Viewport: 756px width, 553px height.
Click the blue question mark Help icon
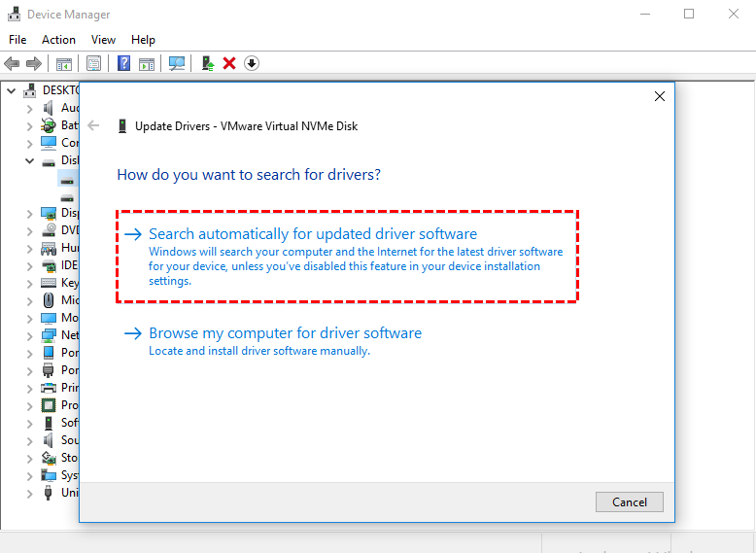(123, 64)
